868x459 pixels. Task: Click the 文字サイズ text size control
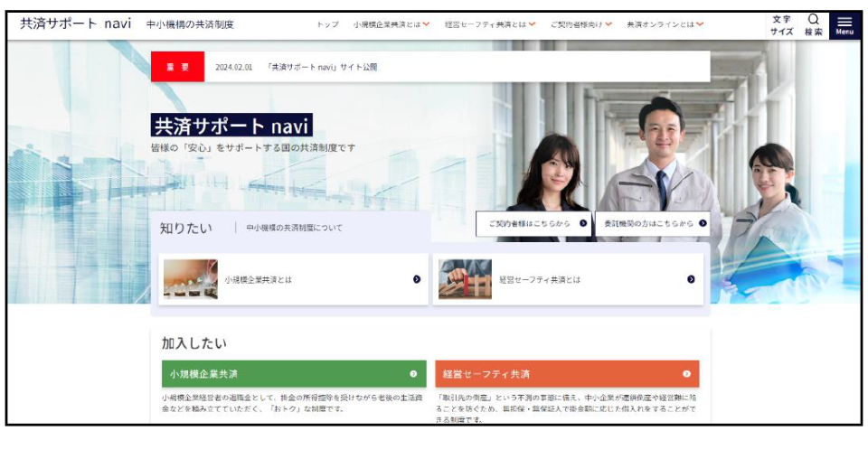(x=781, y=25)
